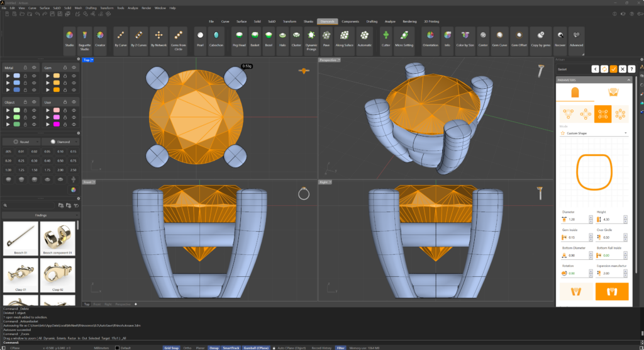Toggle Grid Snap in the status bar
The image size is (644, 350).
pyautogui.click(x=171, y=348)
